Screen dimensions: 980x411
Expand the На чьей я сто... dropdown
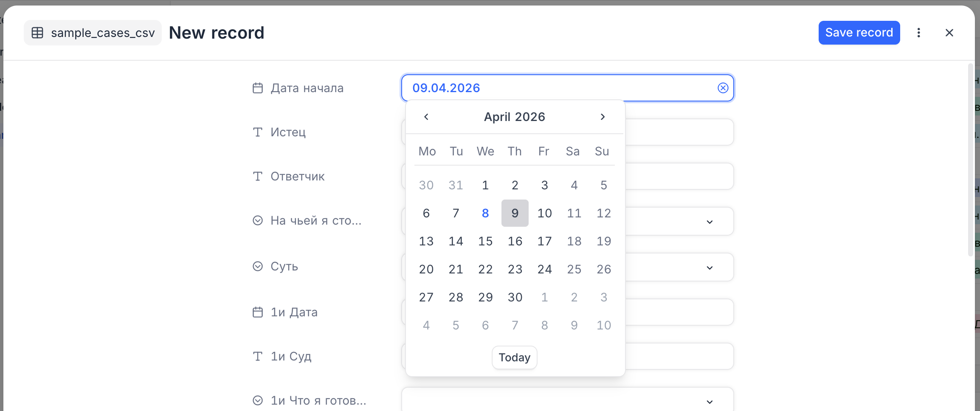click(x=710, y=222)
